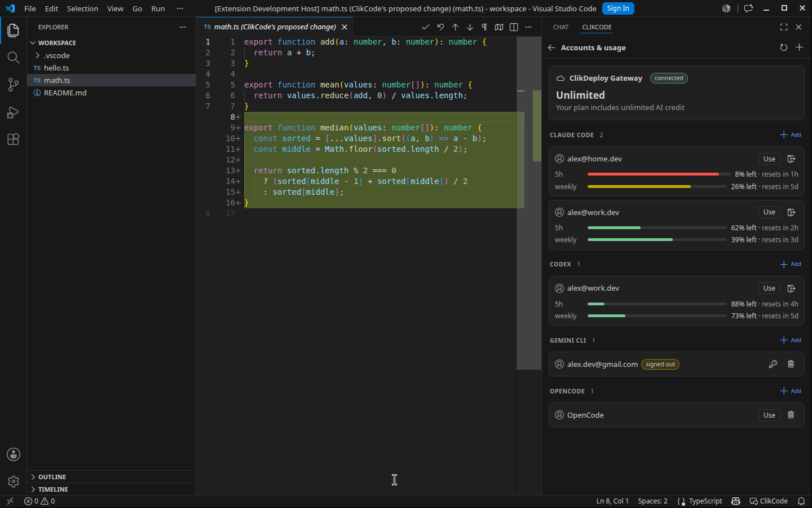Screen dimensions: 812x508
Task: Go to next change with down arrow
Action: click(470, 27)
